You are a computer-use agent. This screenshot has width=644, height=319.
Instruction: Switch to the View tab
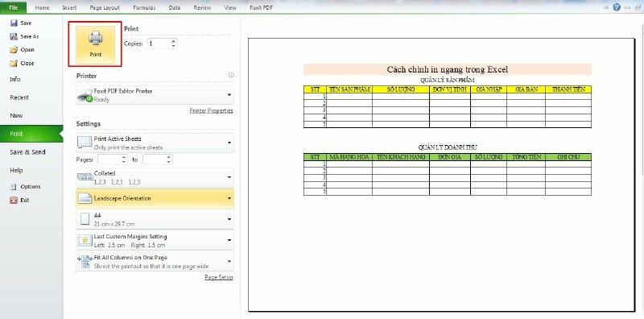[x=230, y=7]
